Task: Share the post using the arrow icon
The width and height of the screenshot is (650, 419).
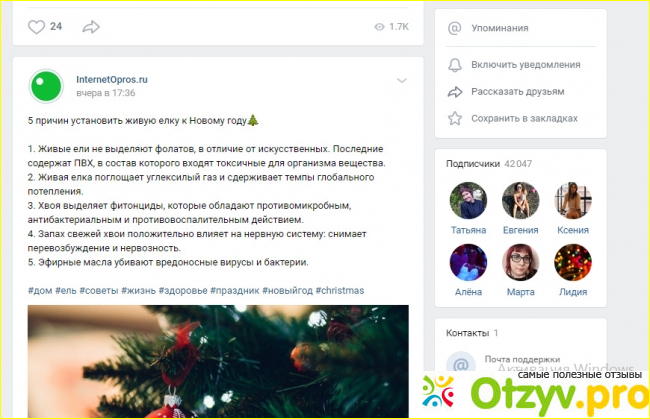Action: click(x=91, y=27)
